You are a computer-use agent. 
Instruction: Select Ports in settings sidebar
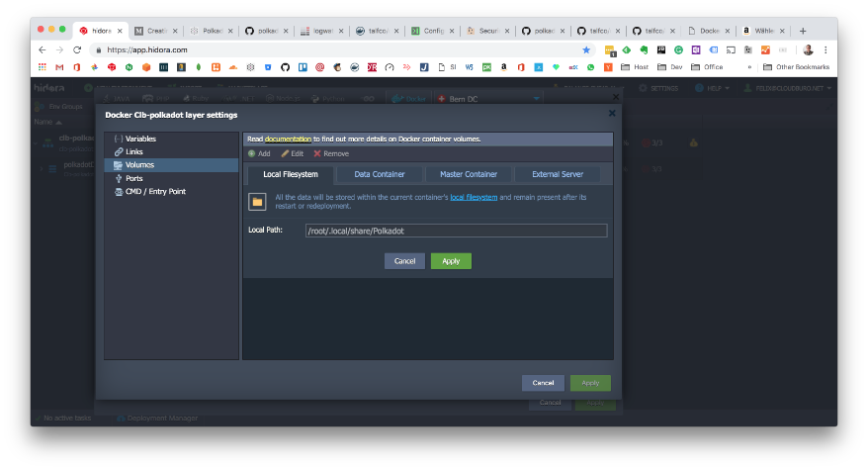tap(133, 178)
